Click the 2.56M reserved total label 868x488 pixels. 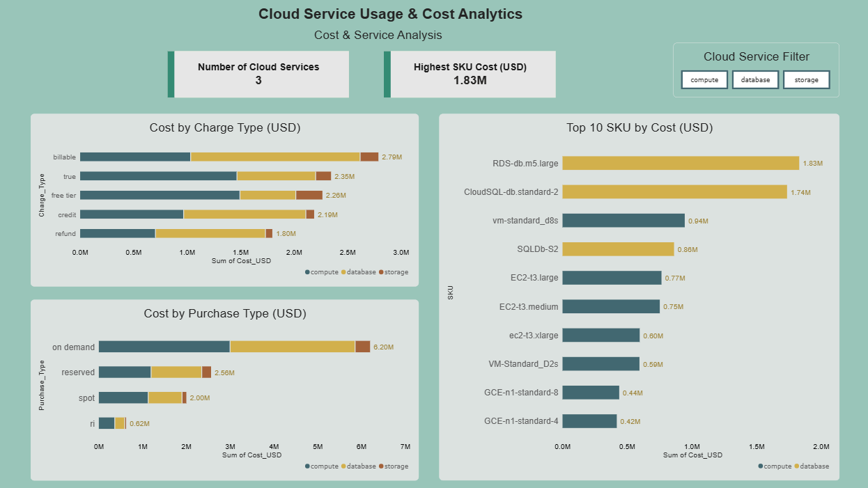224,373
